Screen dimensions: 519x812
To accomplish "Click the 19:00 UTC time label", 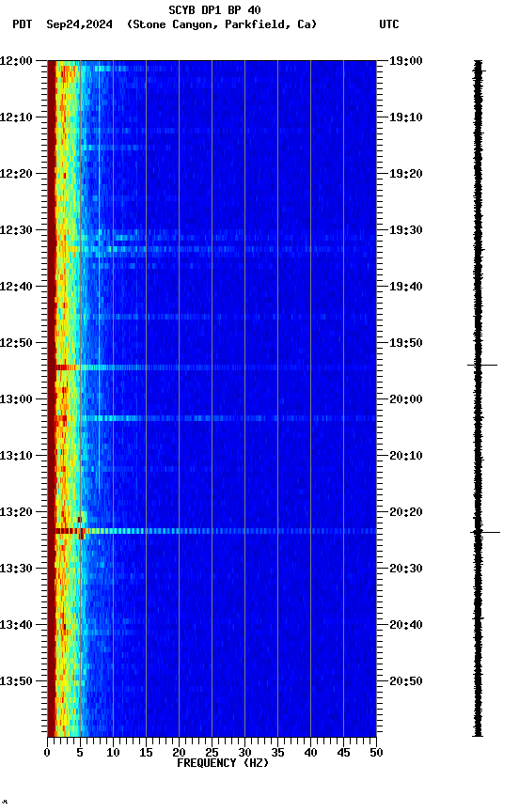I will pos(406,61).
